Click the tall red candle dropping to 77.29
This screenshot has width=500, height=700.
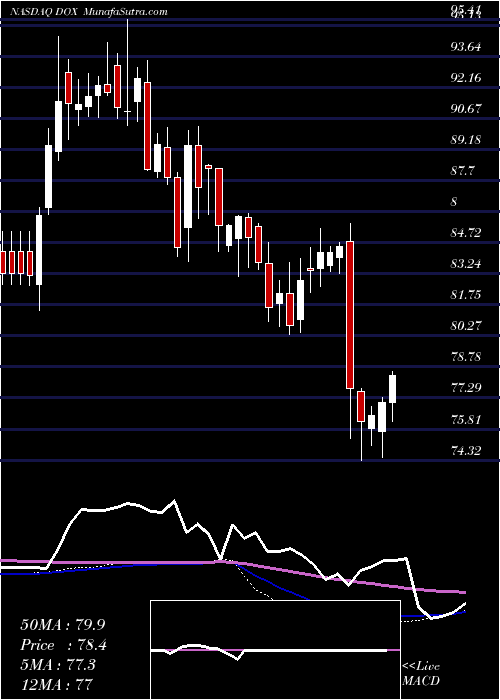(350, 315)
